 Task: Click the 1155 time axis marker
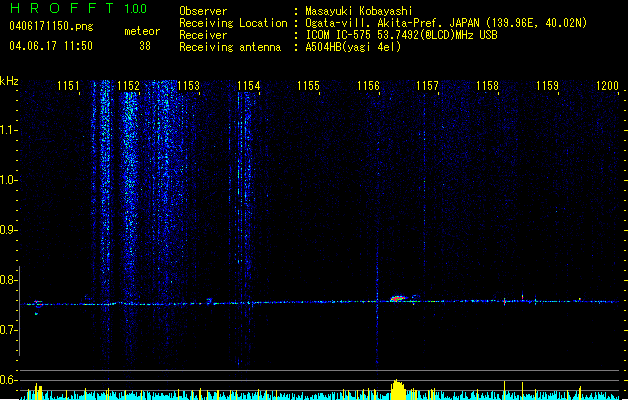coord(308,86)
